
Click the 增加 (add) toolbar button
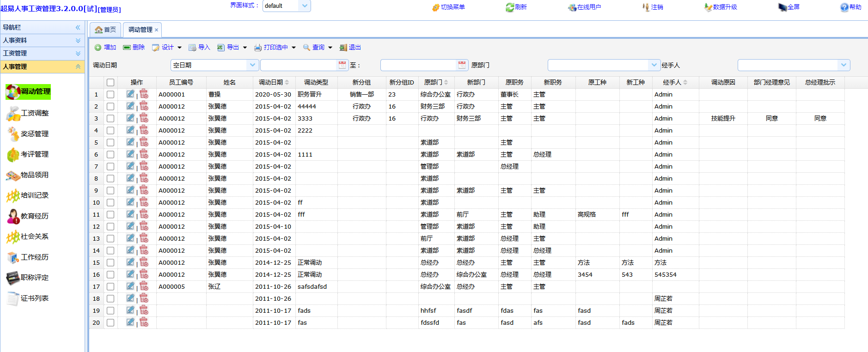coord(105,48)
